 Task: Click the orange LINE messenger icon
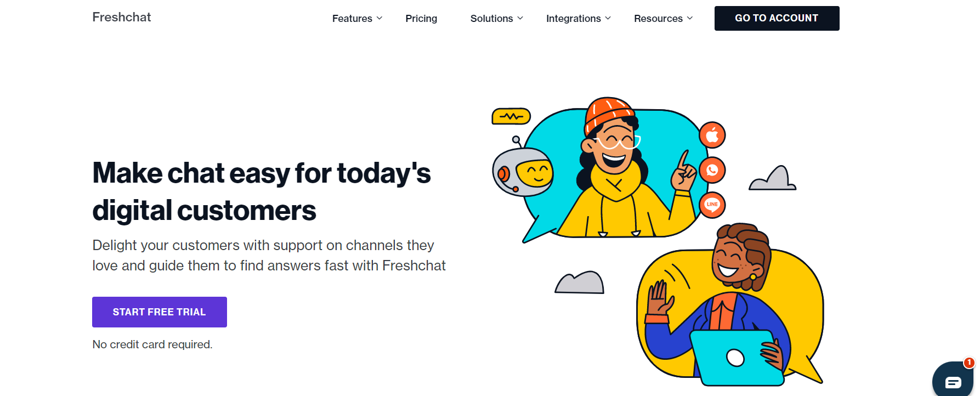(712, 205)
